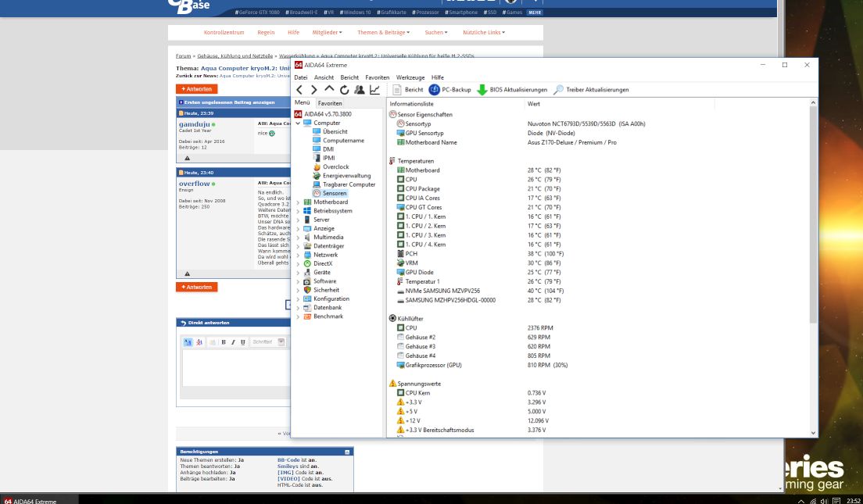
Task: Select the Konfiguration tree item
Action: tap(331, 299)
